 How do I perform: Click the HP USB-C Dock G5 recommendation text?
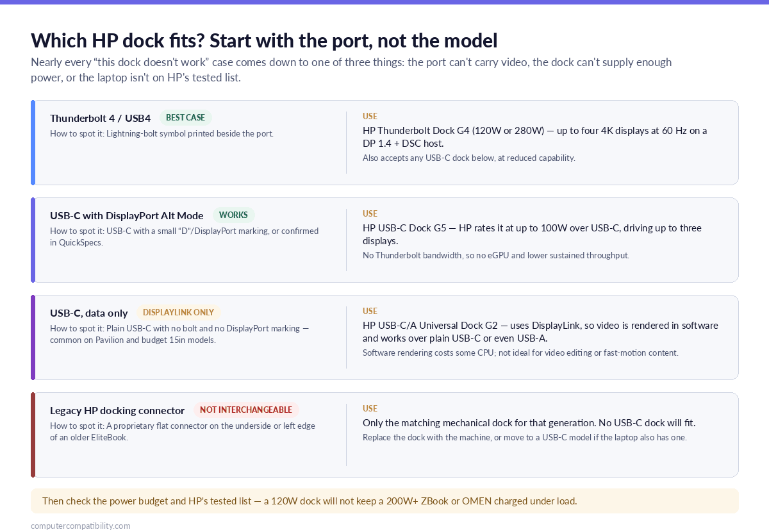pyautogui.click(x=532, y=234)
